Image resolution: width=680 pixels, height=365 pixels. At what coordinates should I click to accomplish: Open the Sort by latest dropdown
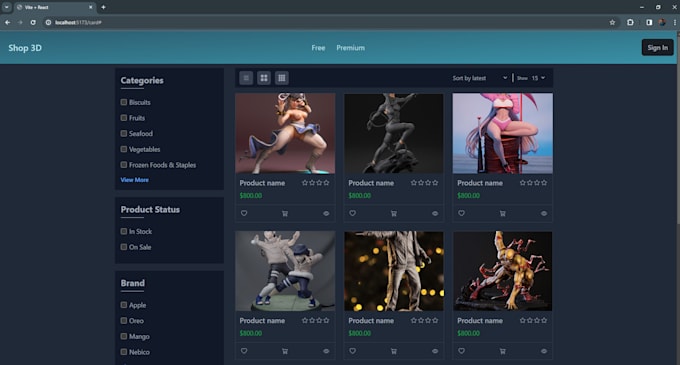tap(480, 78)
